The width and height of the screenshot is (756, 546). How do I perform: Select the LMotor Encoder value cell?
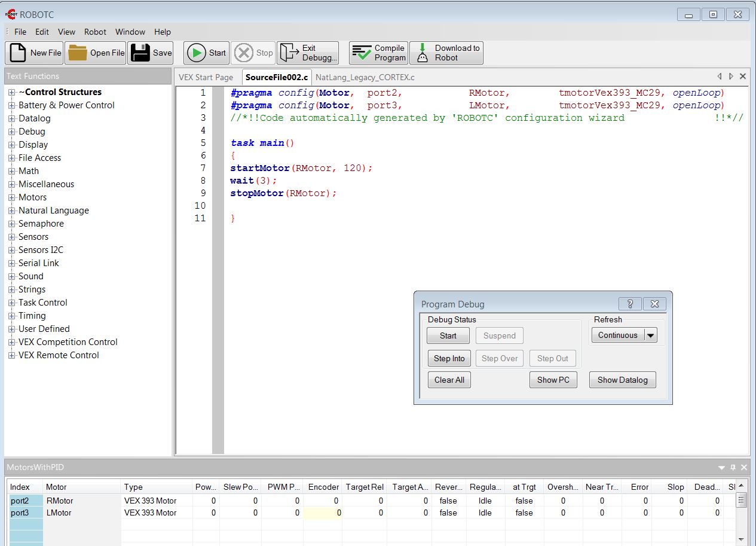point(323,513)
